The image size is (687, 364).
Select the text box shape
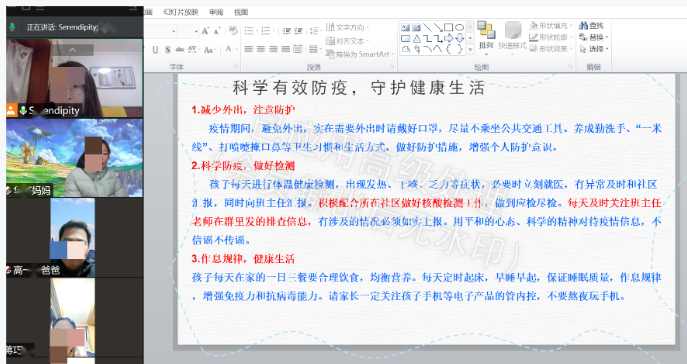[406, 27]
